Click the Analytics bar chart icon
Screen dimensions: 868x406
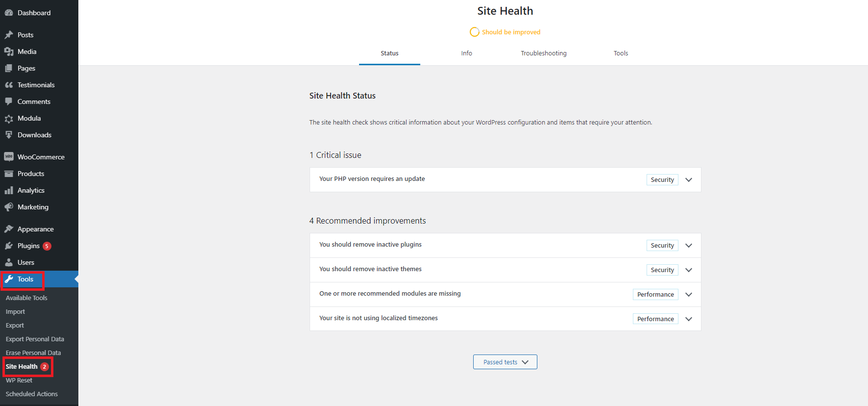tap(9, 190)
